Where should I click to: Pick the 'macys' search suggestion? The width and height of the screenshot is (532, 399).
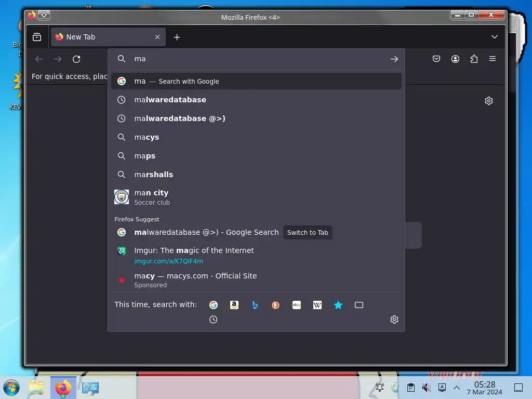[256, 137]
